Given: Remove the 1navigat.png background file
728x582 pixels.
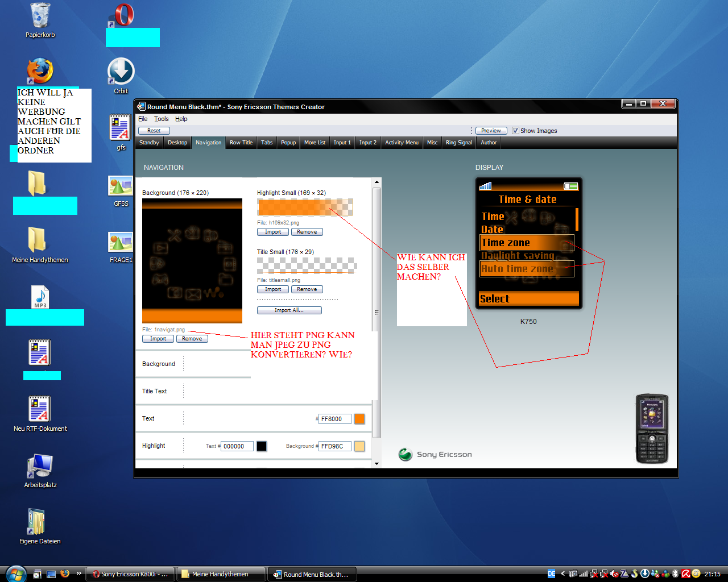Looking at the screenshot, I should [x=192, y=339].
